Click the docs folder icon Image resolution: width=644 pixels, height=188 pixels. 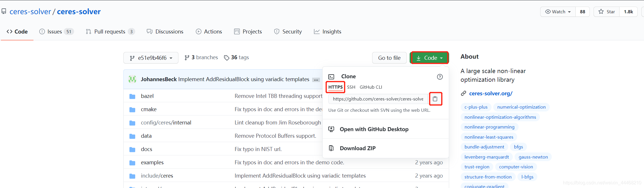(x=132, y=149)
